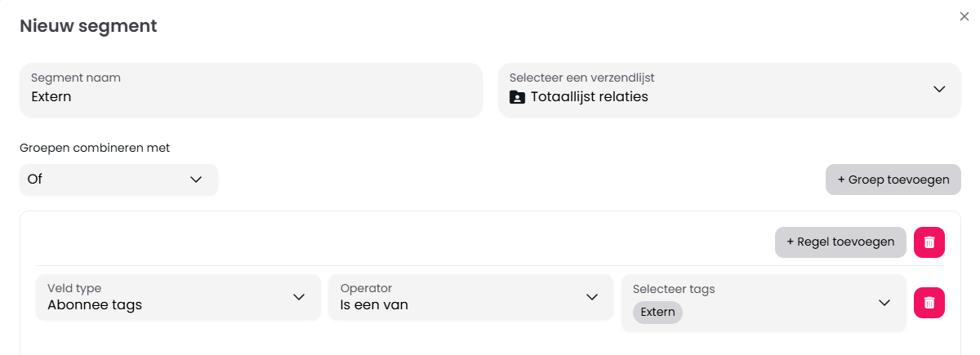Screen dimensions: 980x355
Task: Click the Extern tag chip
Action: coord(657,313)
